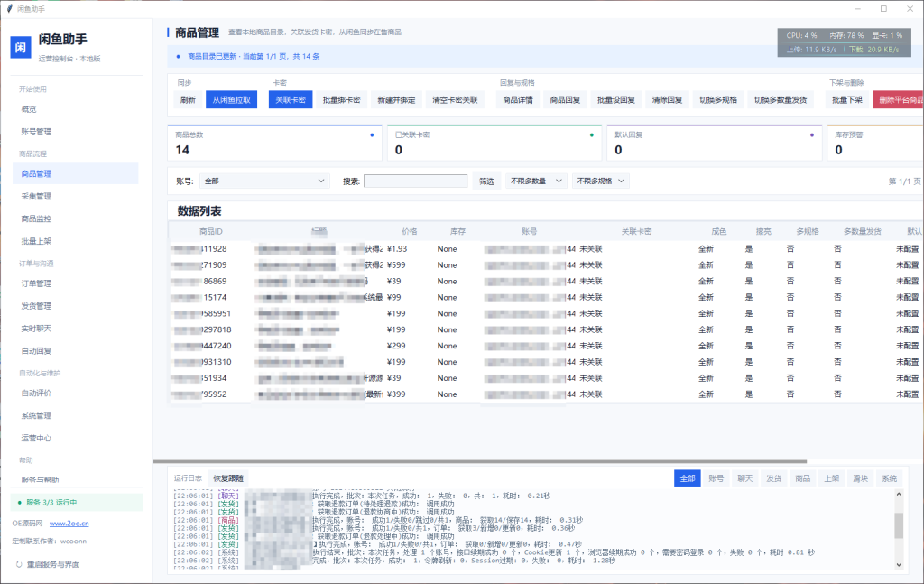Click the 服务 3/3 运行中 status
Viewport: 924px width, 584px height.
tap(77, 503)
